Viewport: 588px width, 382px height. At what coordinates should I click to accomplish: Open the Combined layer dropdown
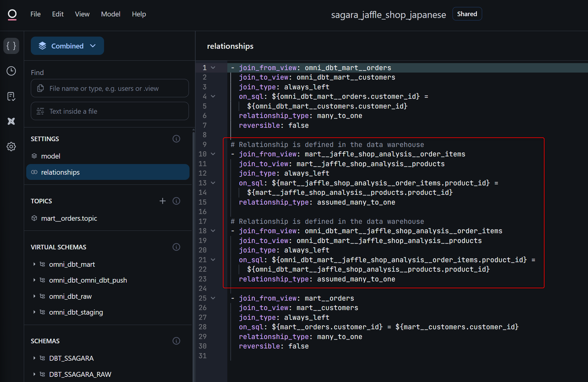pyautogui.click(x=67, y=46)
